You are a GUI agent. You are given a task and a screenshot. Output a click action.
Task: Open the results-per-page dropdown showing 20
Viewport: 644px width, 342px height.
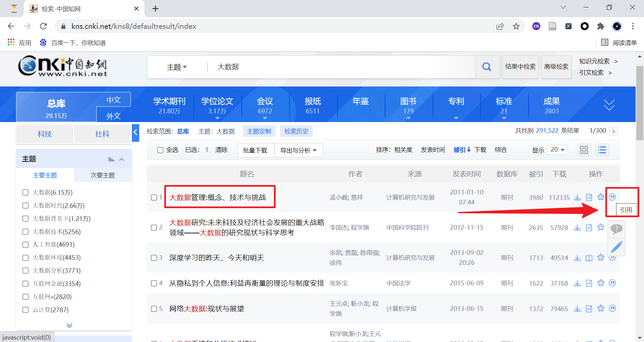[557, 150]
